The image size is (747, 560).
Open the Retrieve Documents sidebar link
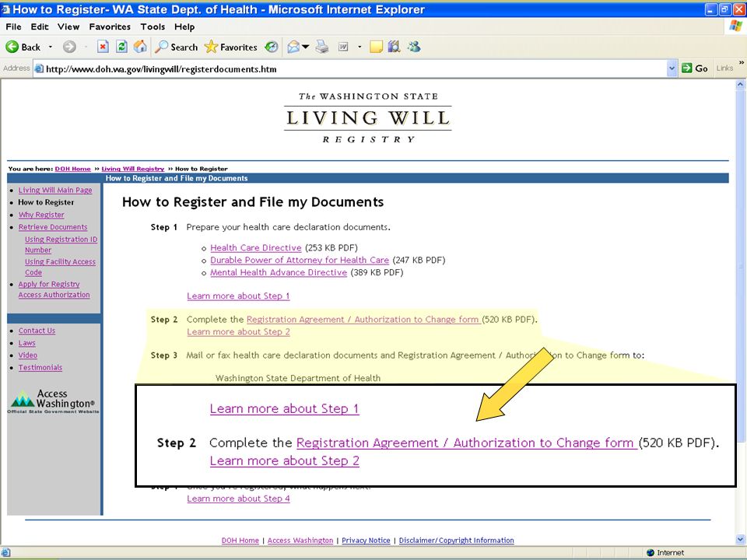pos(53,227)
